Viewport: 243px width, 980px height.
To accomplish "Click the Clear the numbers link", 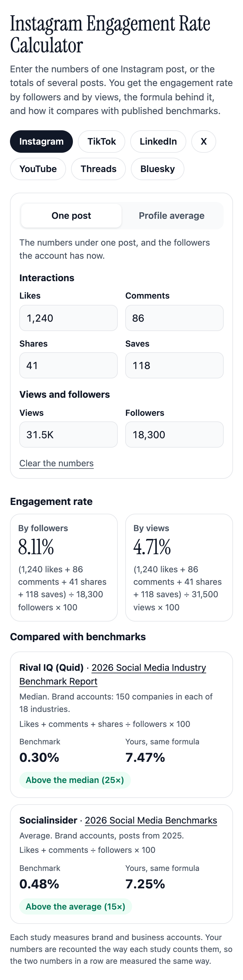I will click(56, 464).
